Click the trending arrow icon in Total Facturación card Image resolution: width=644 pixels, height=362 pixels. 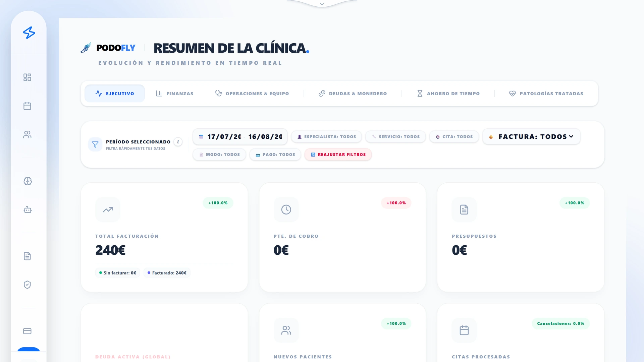tap(108, 209)
